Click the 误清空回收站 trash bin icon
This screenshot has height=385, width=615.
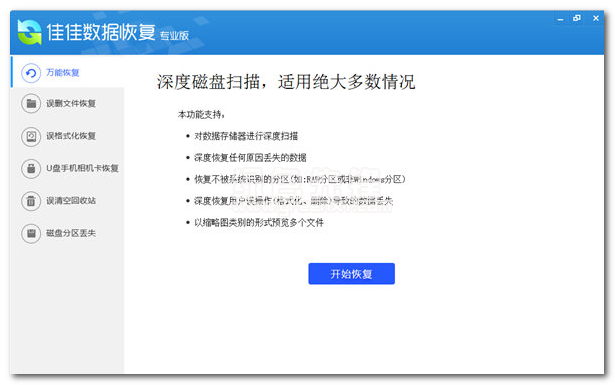pos(31,201)
